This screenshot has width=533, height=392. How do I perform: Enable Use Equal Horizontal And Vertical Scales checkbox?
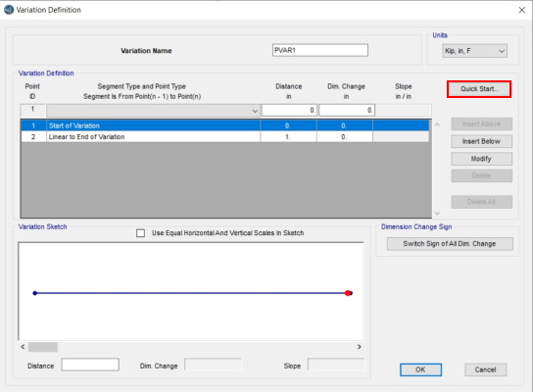140,233
